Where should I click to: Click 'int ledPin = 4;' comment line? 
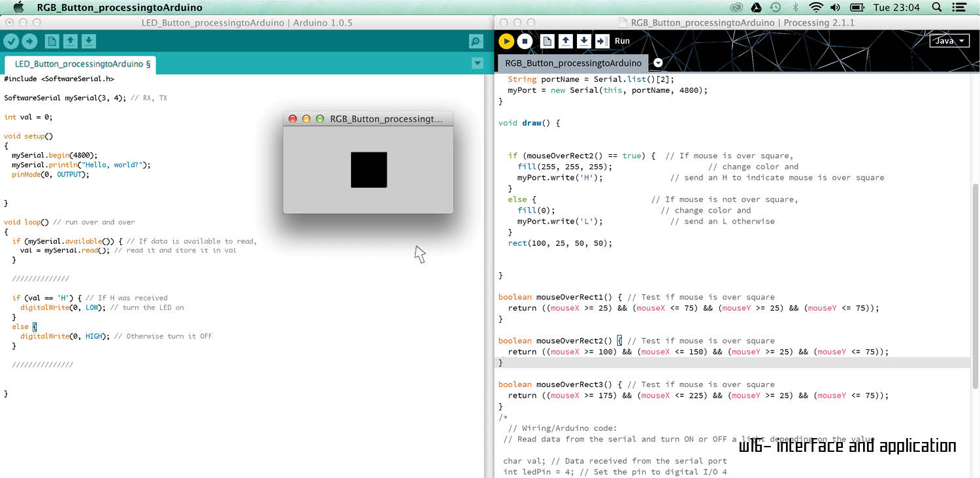[x=615, y=472]
